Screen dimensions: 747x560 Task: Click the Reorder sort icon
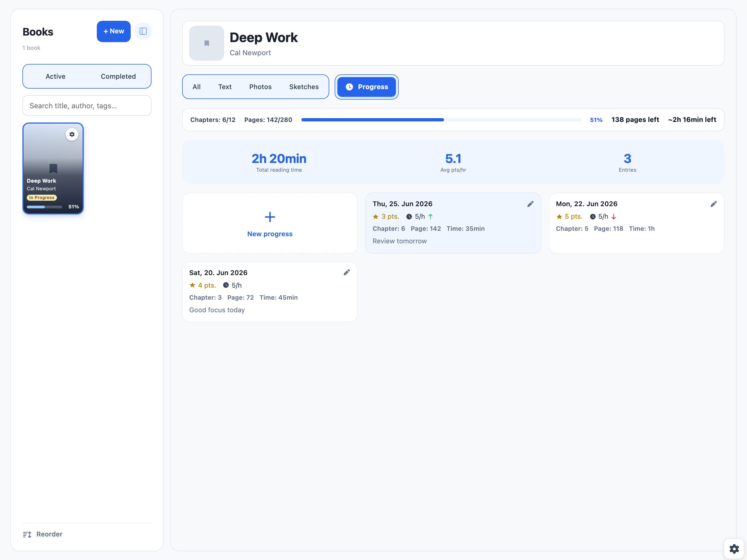pyautogui.click(x=27, y=534)
